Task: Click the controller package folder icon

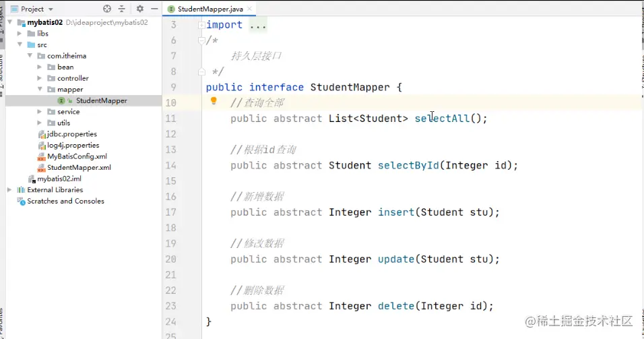Action: 51,78
